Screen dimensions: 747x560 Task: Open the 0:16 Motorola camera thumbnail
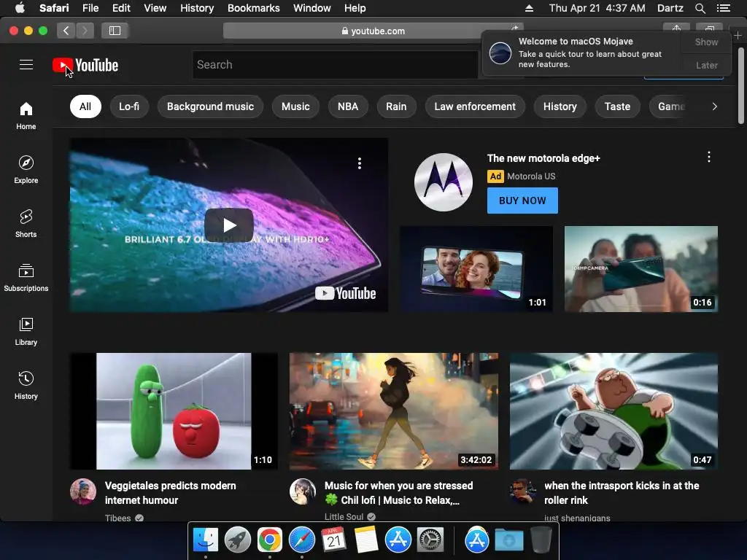641,269
